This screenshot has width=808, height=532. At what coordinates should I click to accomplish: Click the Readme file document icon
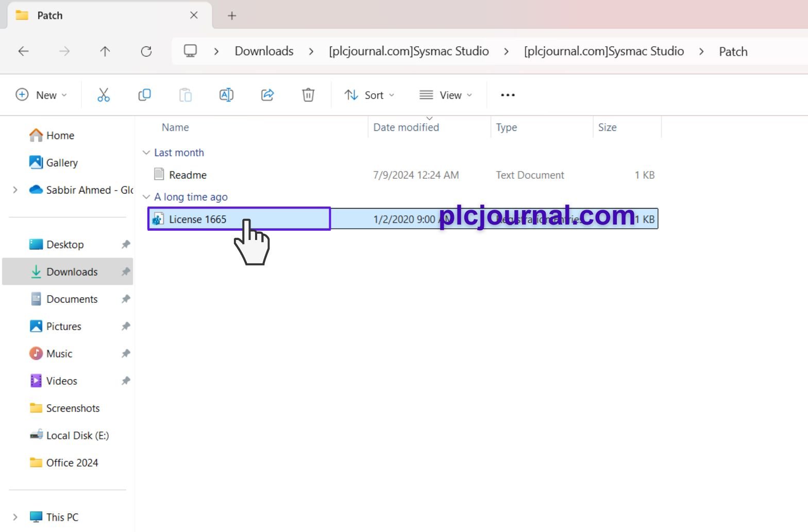159,175
